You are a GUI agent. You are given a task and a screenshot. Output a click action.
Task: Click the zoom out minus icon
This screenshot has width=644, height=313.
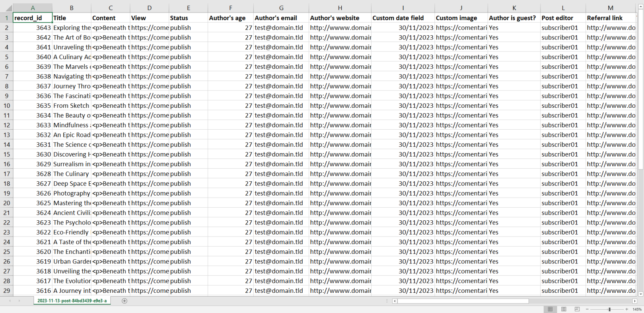(587, 309)
